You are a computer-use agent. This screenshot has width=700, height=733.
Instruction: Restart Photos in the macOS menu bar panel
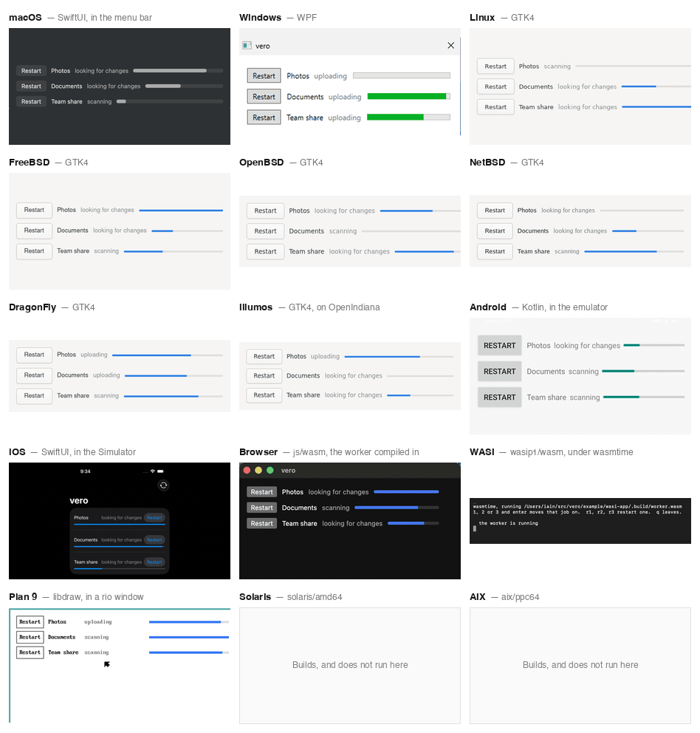click(31, 71)
